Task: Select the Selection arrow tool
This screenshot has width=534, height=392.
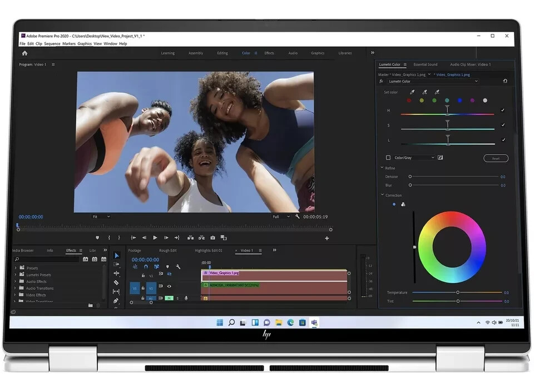Action: tap(116, 256)
